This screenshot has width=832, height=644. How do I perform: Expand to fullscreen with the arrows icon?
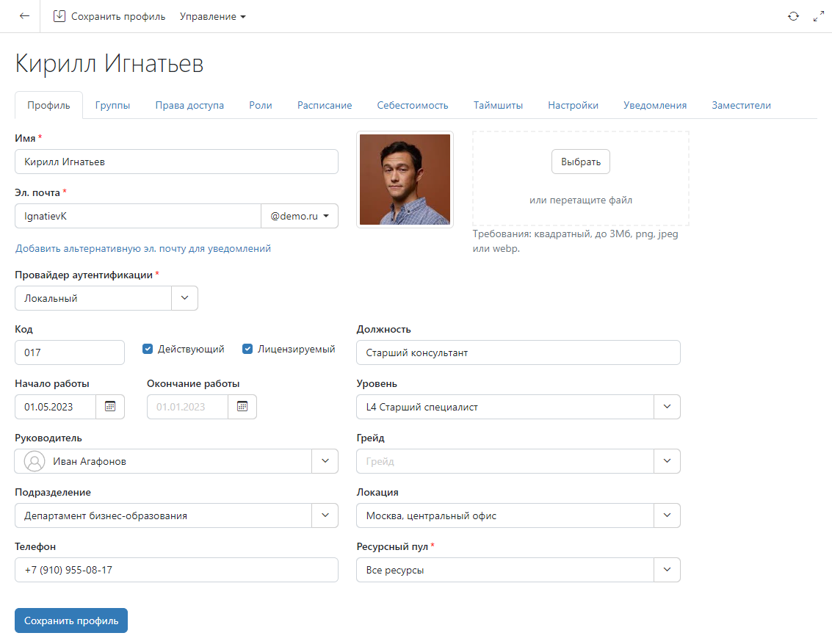click(x=819, y=16)
